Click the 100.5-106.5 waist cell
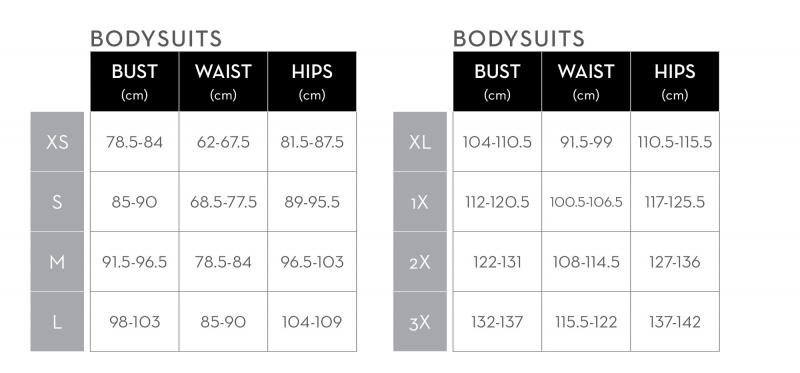800x373 pixels. [586, 202]
